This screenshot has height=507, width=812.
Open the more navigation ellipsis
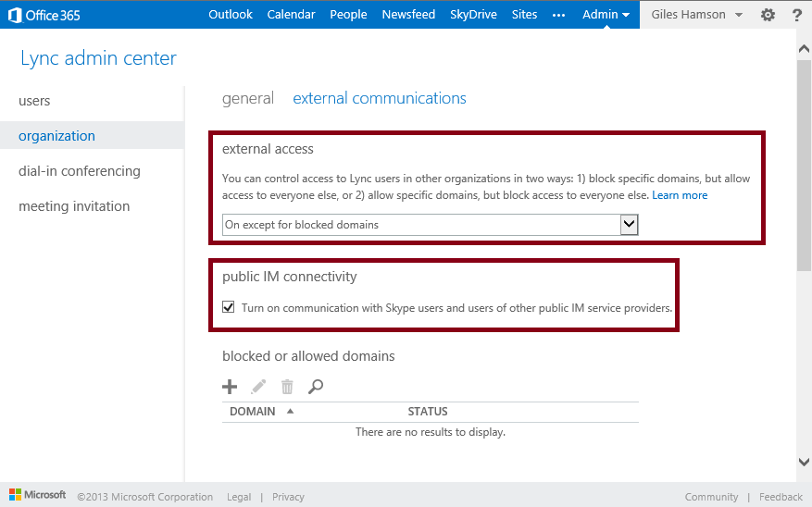point(558,15)
